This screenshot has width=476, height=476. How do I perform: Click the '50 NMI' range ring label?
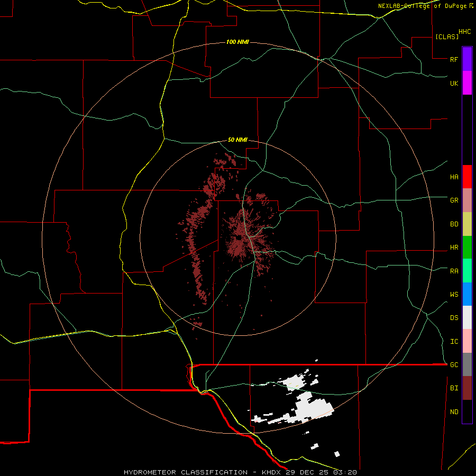click(237, 140)
